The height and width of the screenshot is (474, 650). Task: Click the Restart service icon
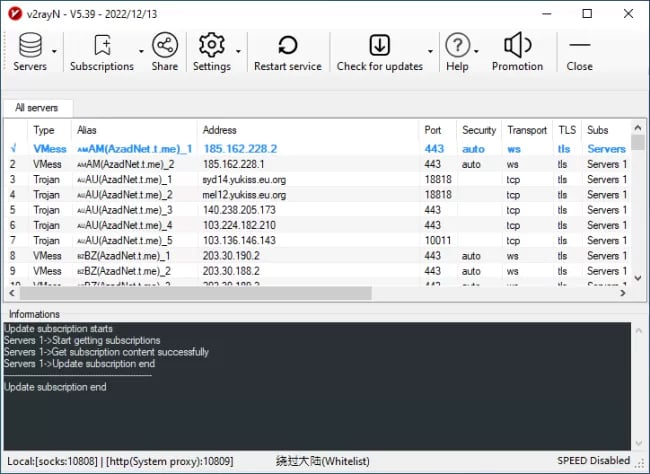pos(288,45)
